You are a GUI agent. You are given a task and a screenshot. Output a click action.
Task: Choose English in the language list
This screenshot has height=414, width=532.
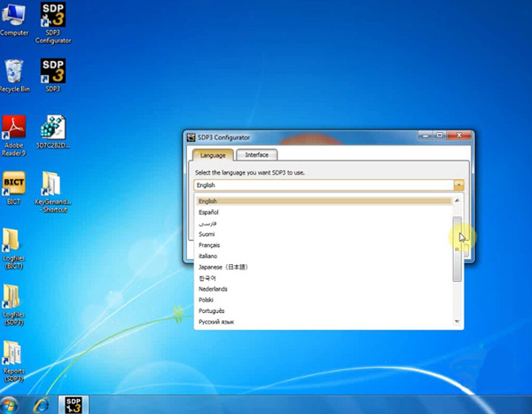click(x=324, y=201)
